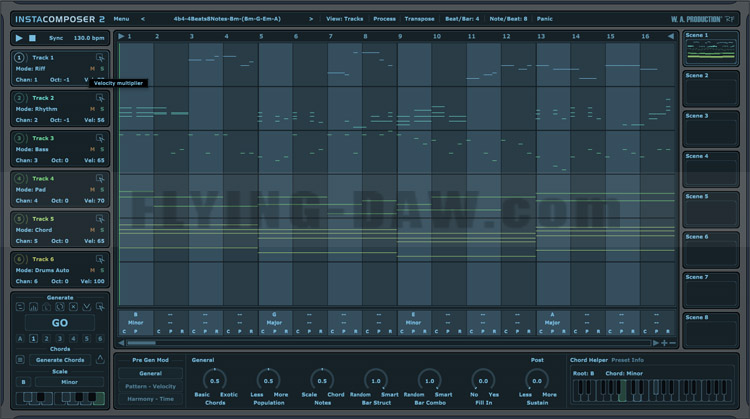
Task: Click the drag-MIDI icon on Track 2
Action: [x=100, y=98]
